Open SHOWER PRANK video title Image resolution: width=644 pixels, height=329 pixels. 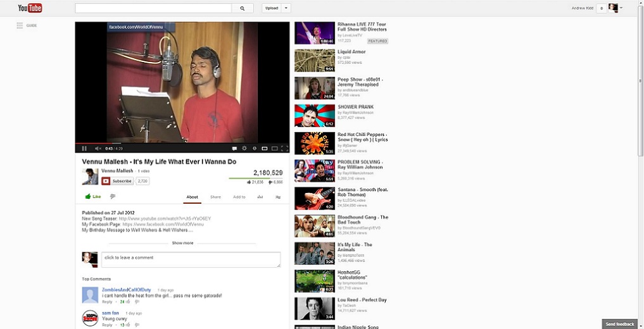pos(356,107)
